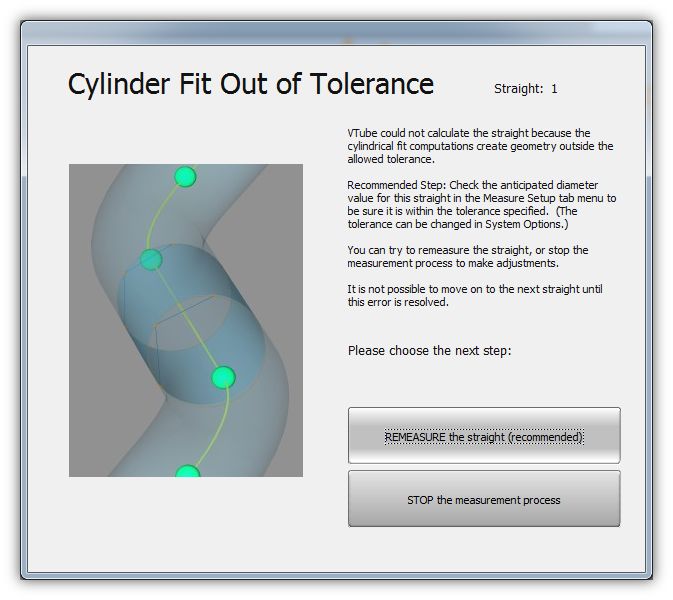Image resolution: width=673 pixels, height=600 pixels.
Task: Click the 'It is not possible' warning text
Action: click(474, 296)
